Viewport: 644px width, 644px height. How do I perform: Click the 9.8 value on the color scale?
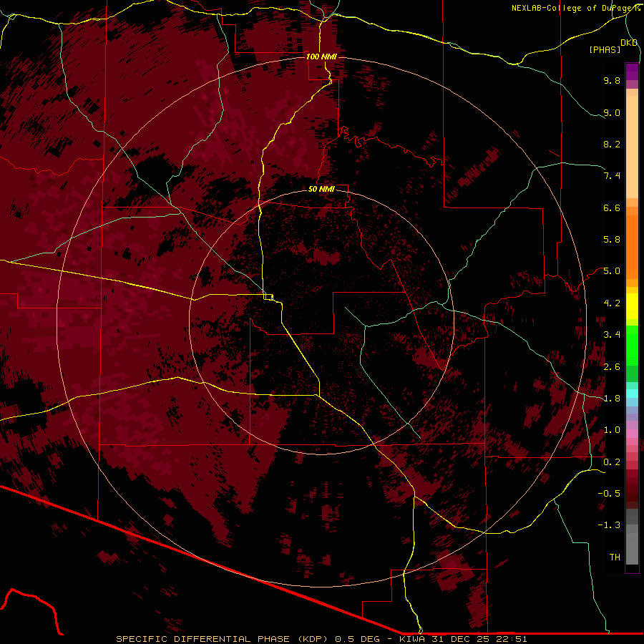pyautogui.click(x=612, y=80)
